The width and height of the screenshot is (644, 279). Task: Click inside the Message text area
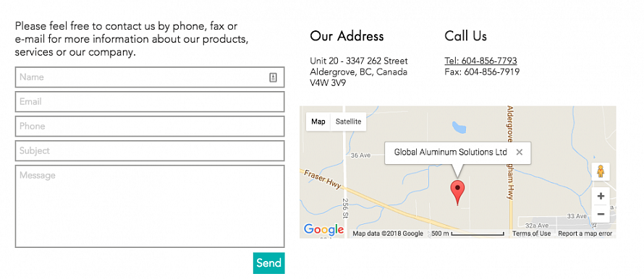point(150,207)
